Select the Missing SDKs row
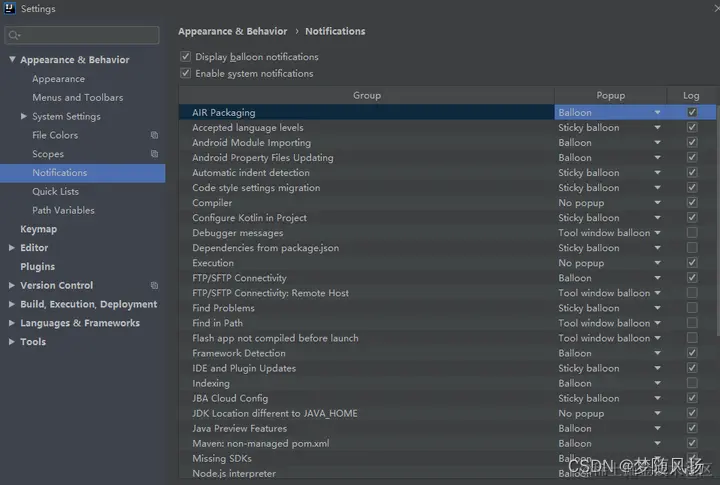 click(366, 458)
